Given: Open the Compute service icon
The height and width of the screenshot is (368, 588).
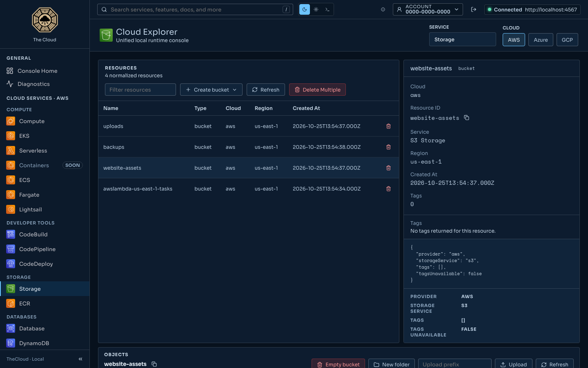Looking at the screenshot, I should pyautogui.click(x=11, y=121).
